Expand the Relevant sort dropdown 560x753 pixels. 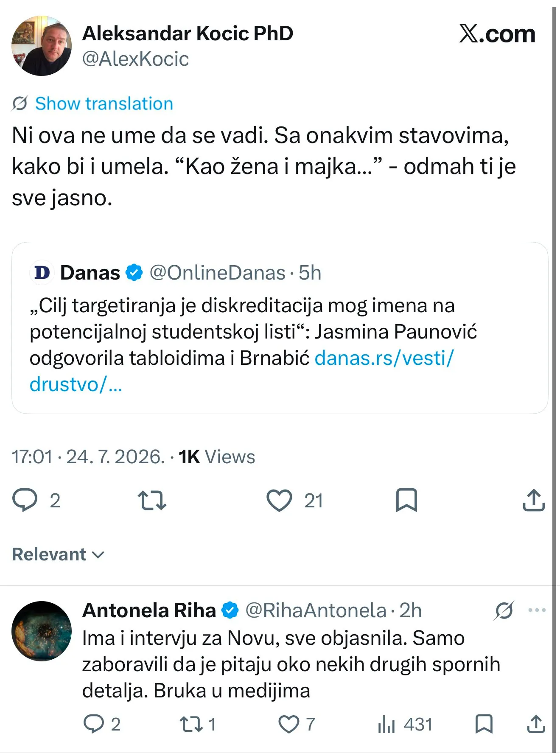coord(58,554)
